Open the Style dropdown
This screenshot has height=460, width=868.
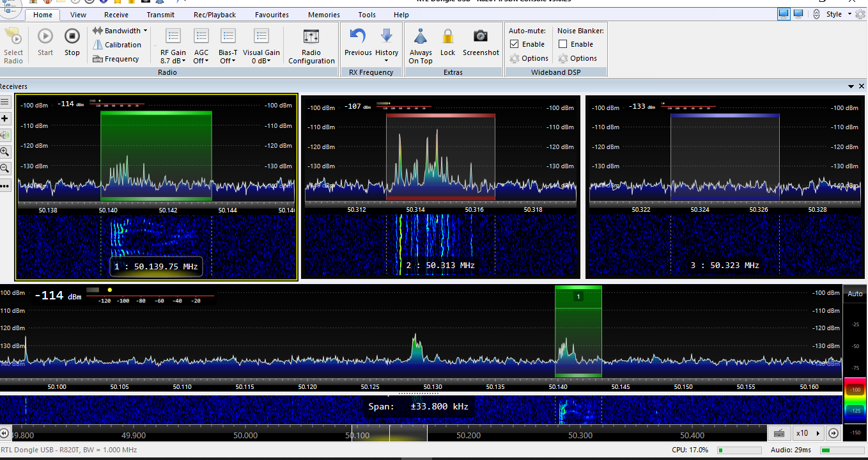pos(839,14)
